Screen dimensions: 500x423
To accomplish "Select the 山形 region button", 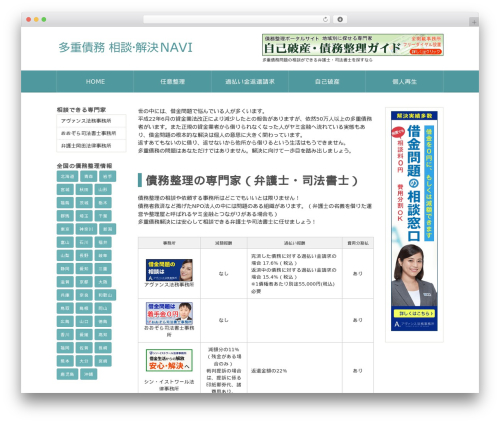I will coord(103,189).
